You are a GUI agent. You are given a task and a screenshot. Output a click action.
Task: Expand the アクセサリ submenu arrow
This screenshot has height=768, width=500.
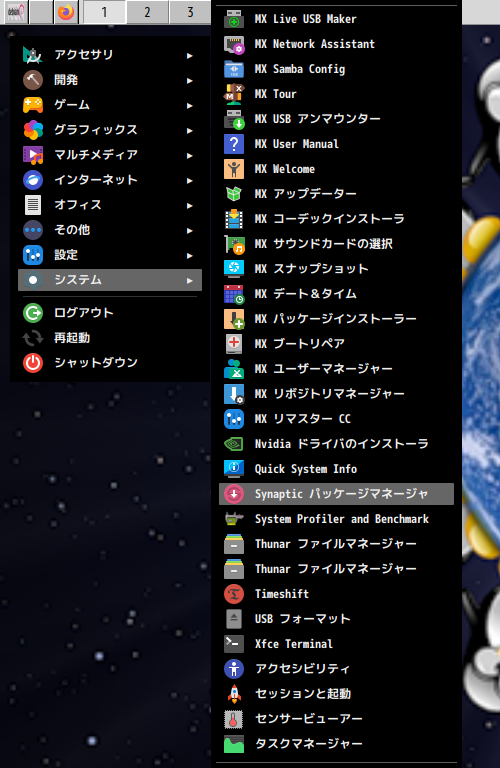point(190,55)
